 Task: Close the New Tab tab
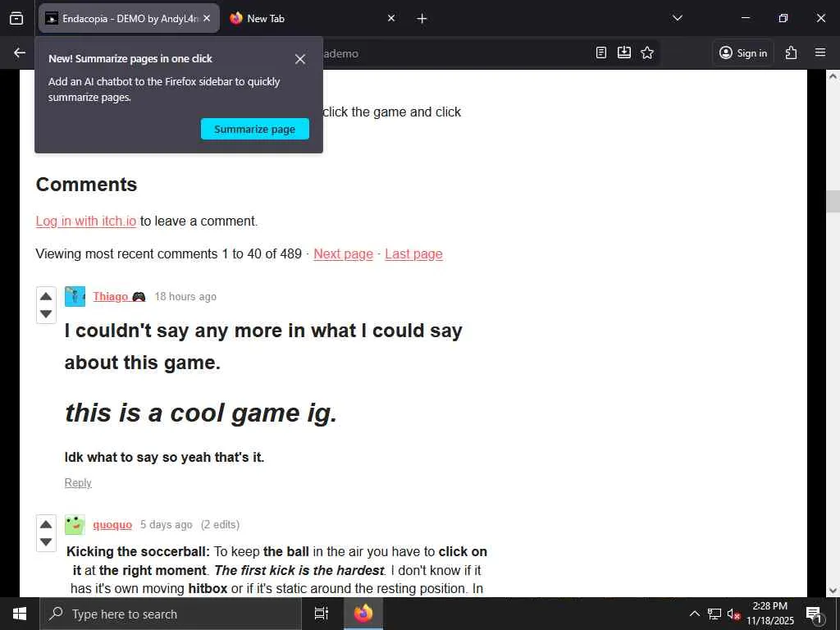(x=391, y=18)
